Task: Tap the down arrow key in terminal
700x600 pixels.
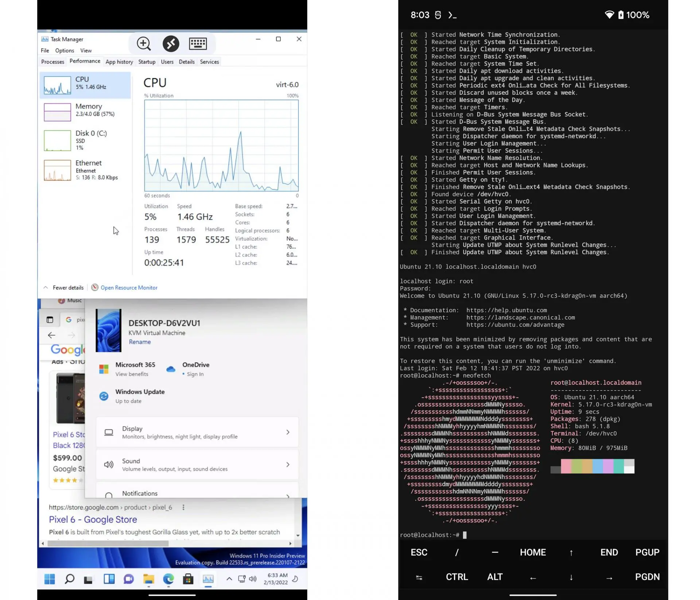Action: pyautogui.click(x=571, y=577)
